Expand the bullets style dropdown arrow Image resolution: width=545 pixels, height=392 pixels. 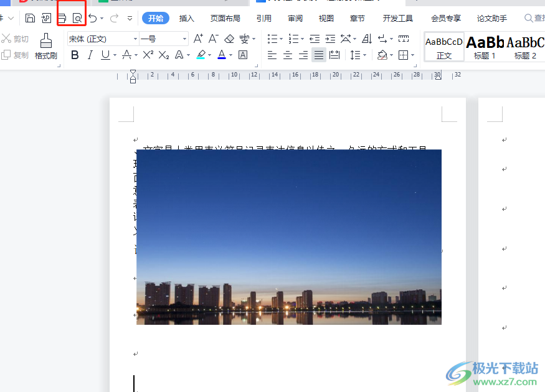click(x=281, y=39)
